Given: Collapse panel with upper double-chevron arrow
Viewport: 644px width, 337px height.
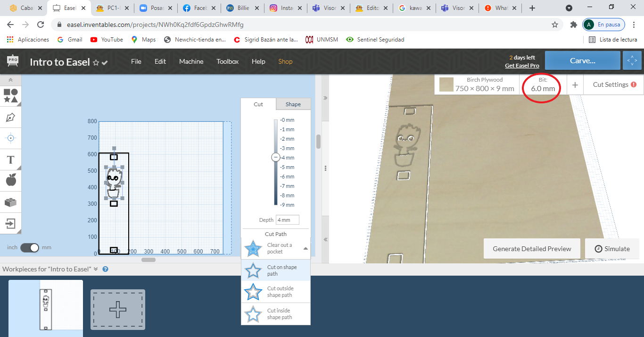Looking at the screenshot, I should 325,98.
